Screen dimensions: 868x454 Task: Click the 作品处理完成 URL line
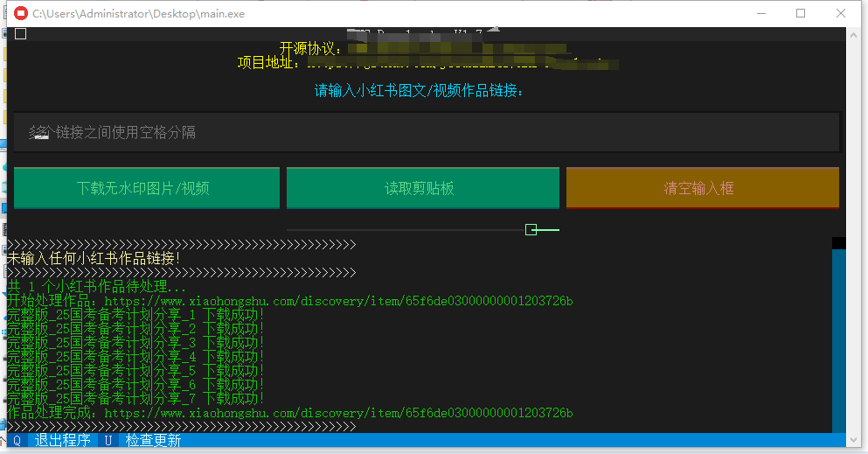[289, 413]
